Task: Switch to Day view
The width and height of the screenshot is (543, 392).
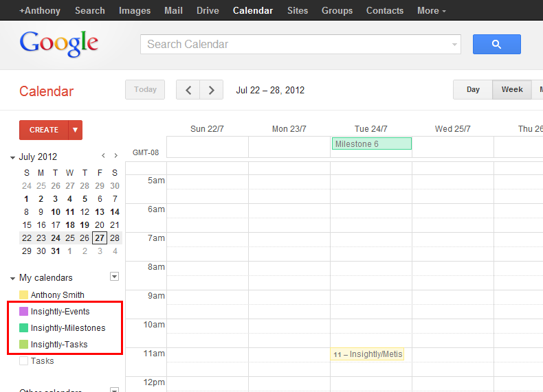Action: pyautogui.click(x=473, y=90)
